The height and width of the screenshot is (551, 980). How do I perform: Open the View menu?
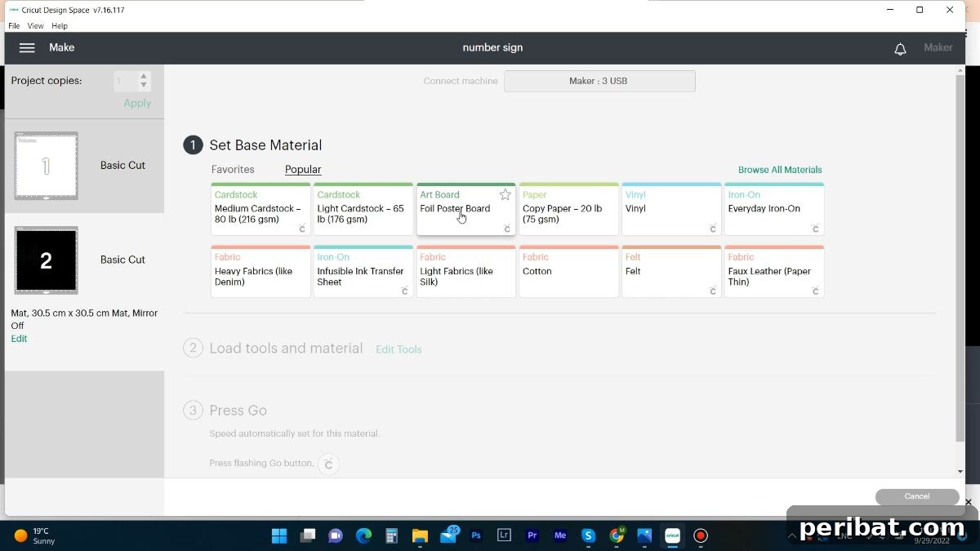click(x=35, y=26)
